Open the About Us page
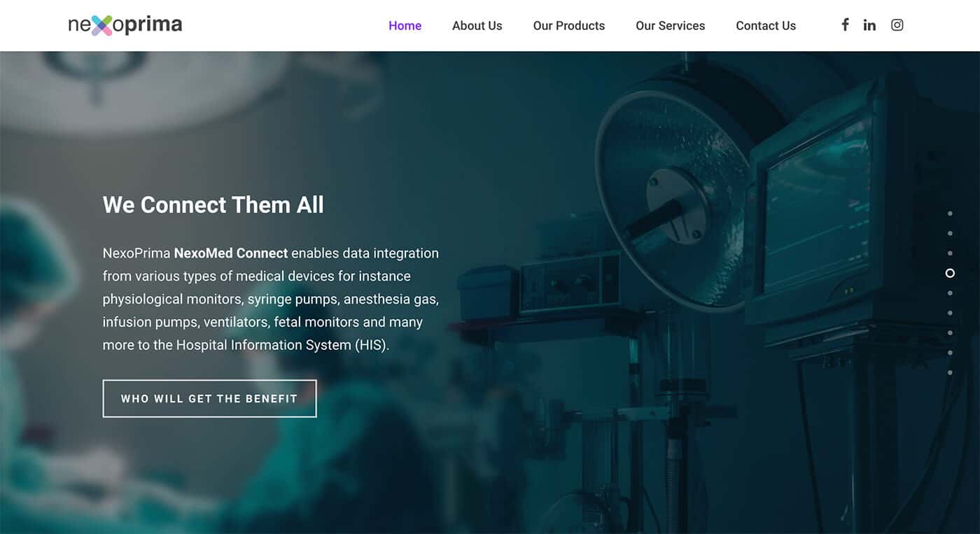Viewport: 980px width, 534px height. (x=477, y=26)
